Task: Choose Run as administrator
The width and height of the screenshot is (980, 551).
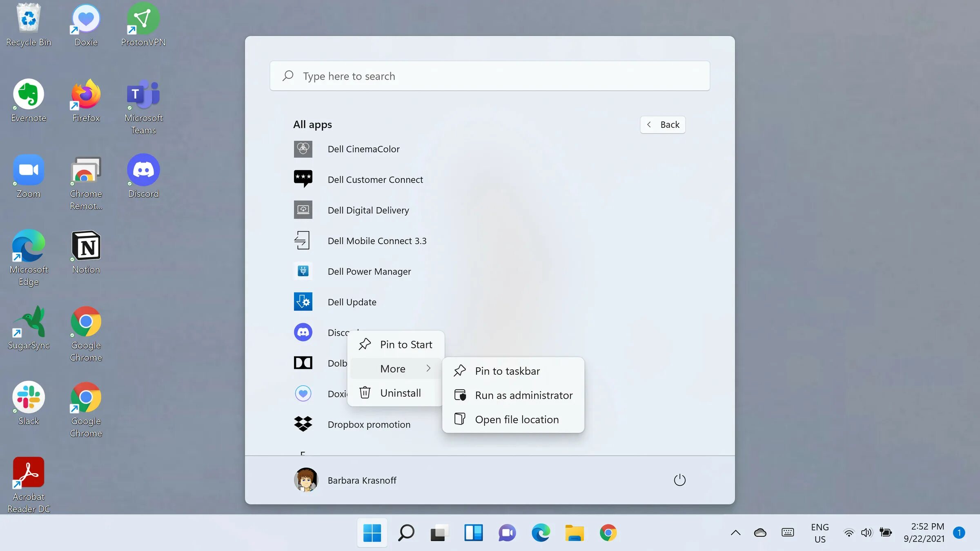Action: [x=523, y=395]
